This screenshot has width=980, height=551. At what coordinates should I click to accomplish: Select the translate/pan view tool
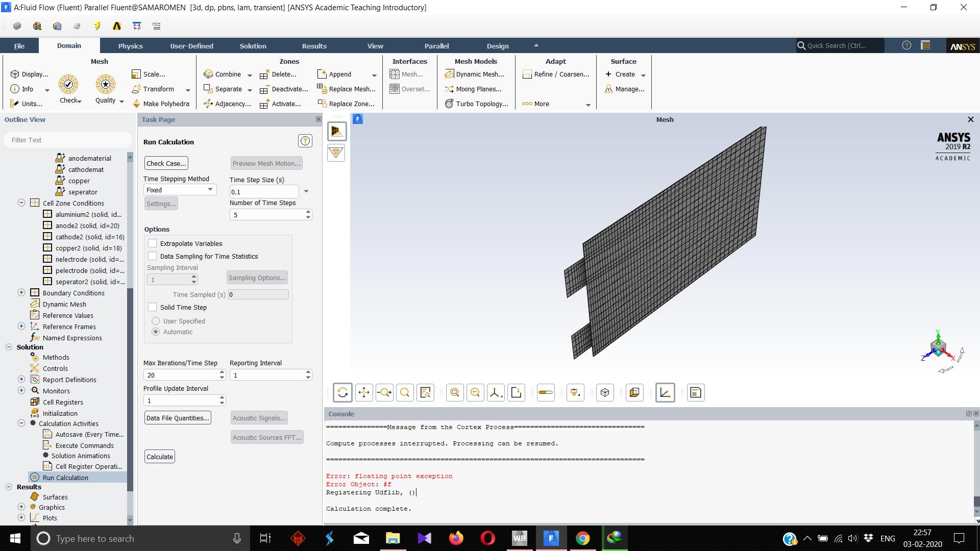[363, 392]
